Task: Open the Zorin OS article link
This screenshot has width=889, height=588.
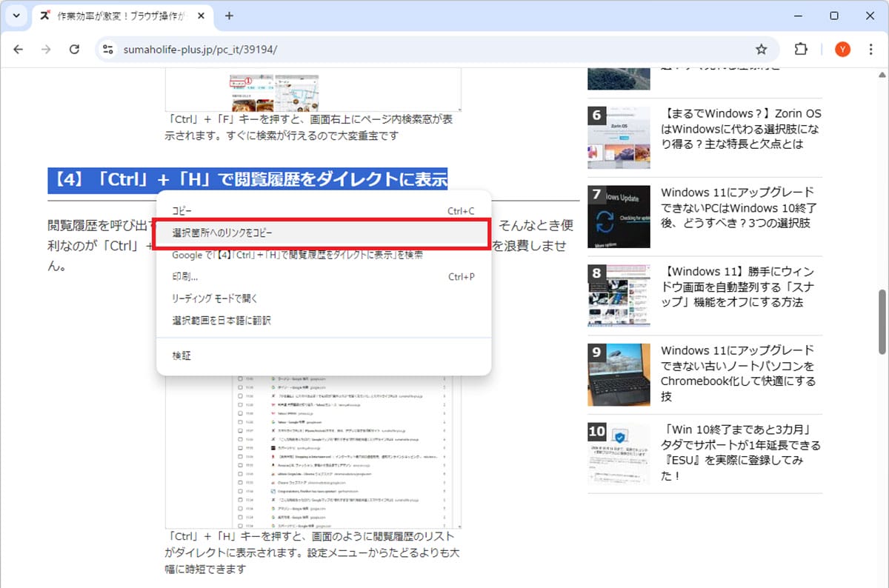Action: (x=741, y=129)
